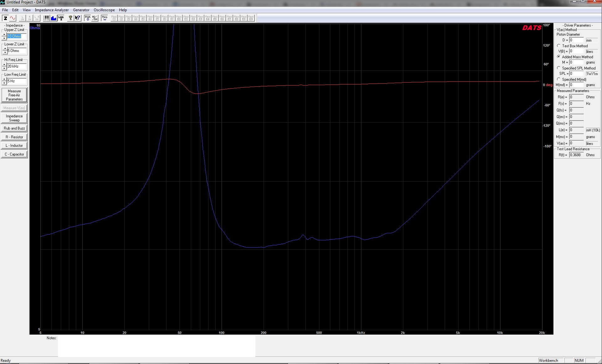
Task: Select the Specified SPL Method radio button
Action: [559, 68]
